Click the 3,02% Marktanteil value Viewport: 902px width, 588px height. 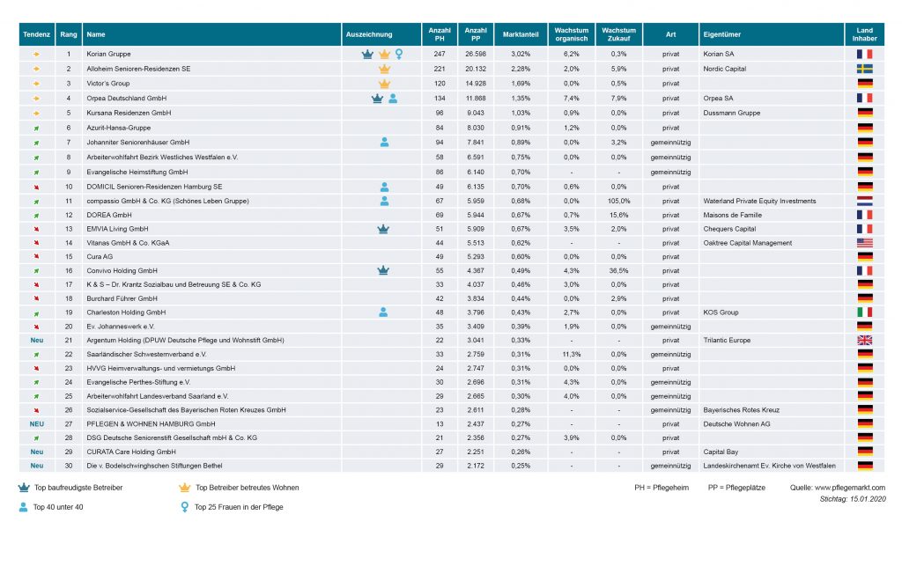(x=521, y=54)
